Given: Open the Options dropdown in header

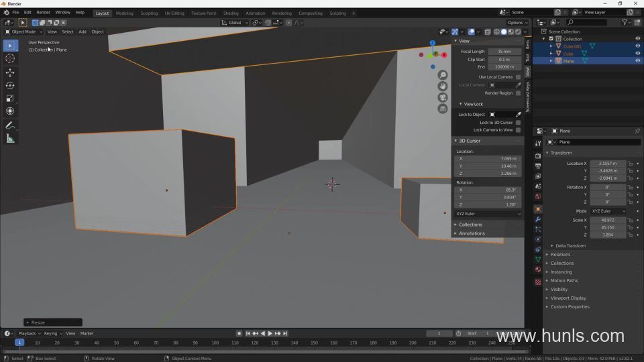Looking at the screenshot, I should 517,23.
